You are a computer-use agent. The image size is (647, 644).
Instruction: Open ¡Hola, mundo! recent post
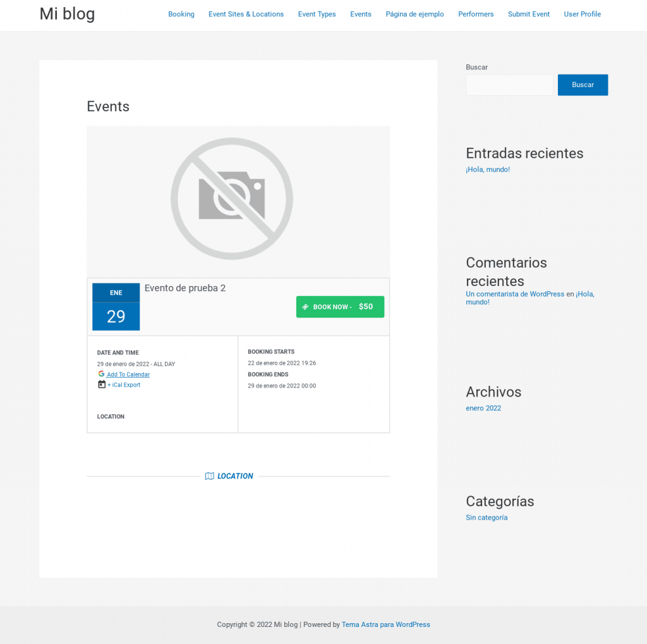point(488,169)
